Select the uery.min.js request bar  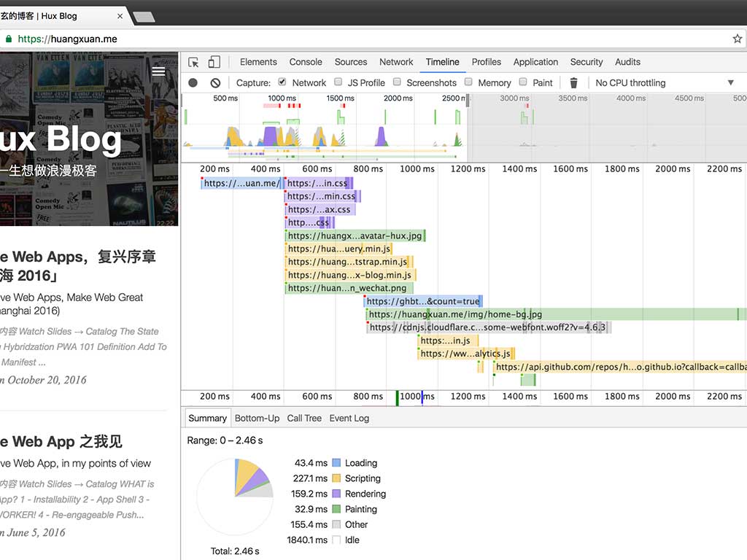pyautogui.click(x=338, y=249)
